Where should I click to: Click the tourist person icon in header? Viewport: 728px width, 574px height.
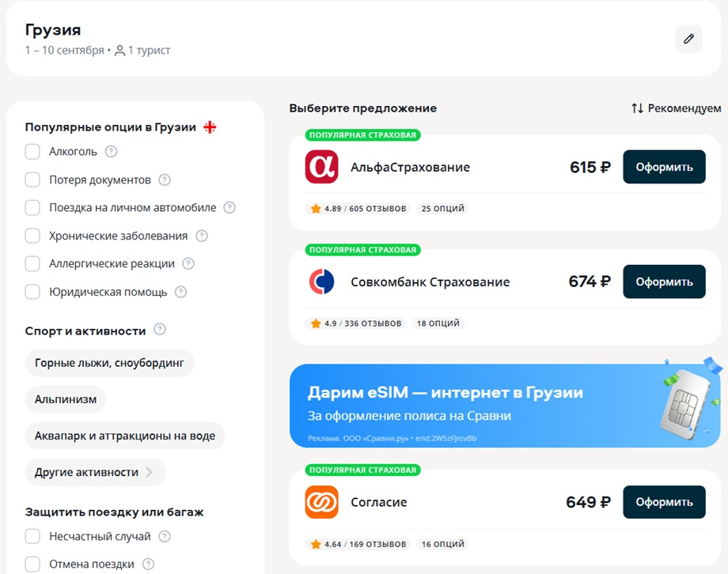click(119, 50)
